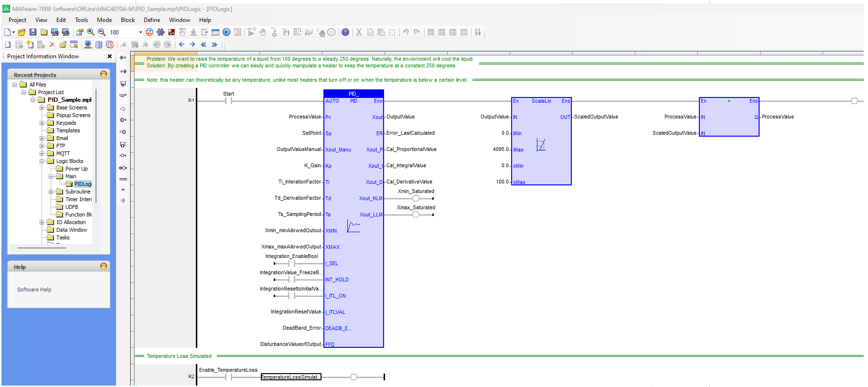Image resolution: width=868 pixels, height=387 pixels.
Task: Toggle the Enable_TemperatureLoss contact on R2
Action: click(228, 377)
